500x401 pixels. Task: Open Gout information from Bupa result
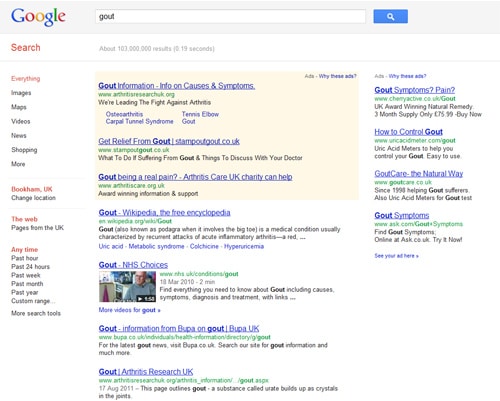[x=179, y=329]
